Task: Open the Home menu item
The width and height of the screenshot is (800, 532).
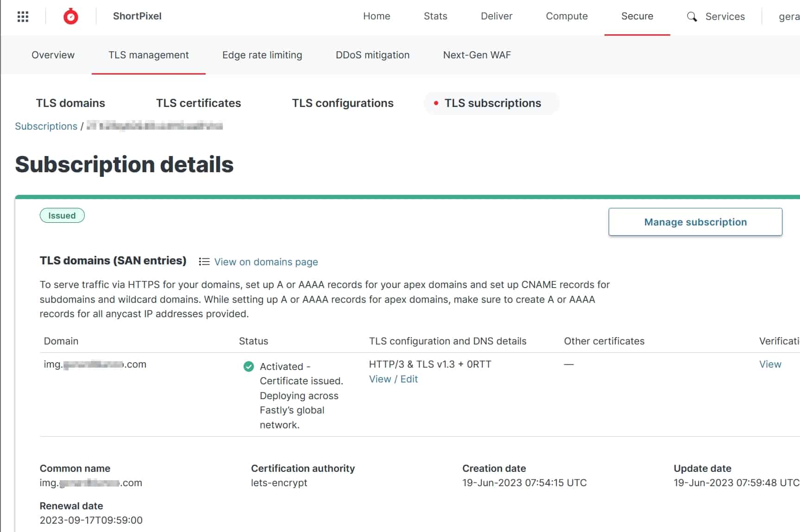Action: (x=376, y=16)
